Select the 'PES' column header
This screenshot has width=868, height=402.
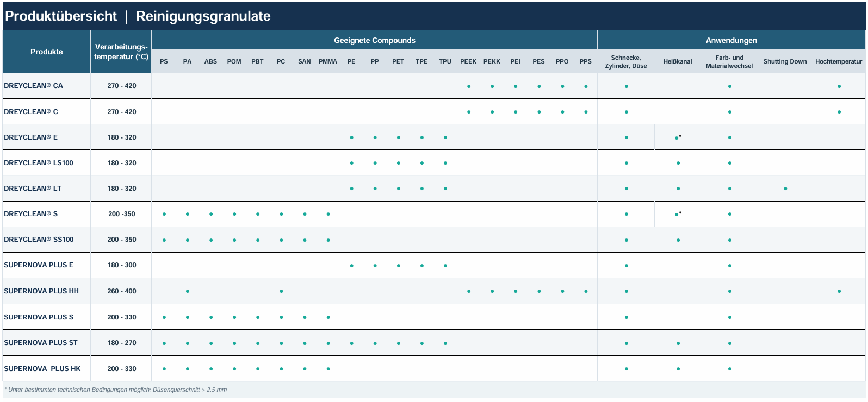point(538,61)
